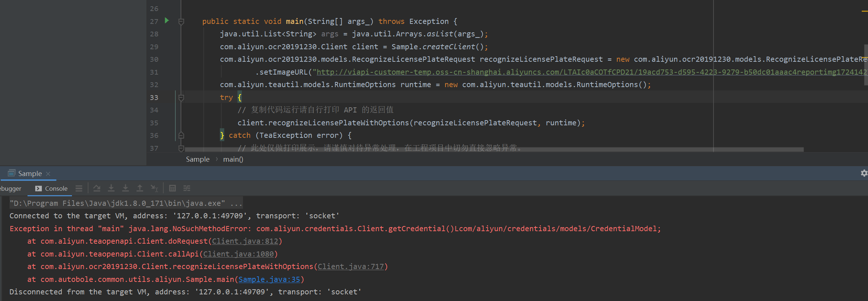Click the Step Over debug icon
The image size is (868, 301).
click(x=97, y=189)
